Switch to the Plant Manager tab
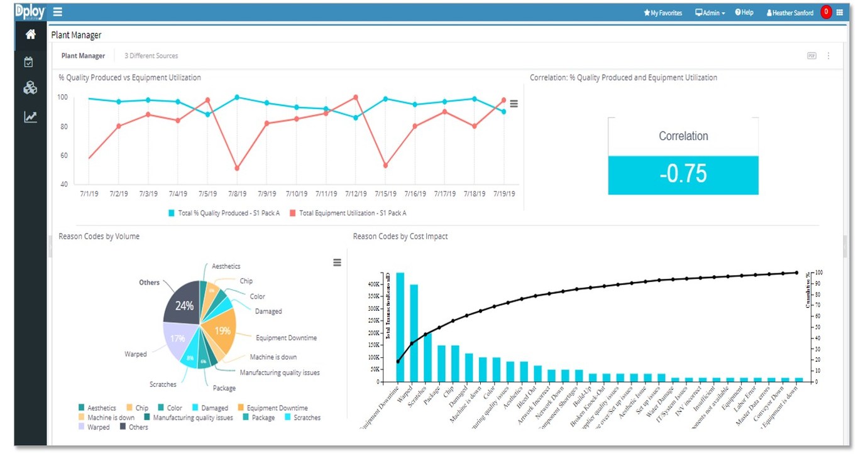 click(83, 55)
